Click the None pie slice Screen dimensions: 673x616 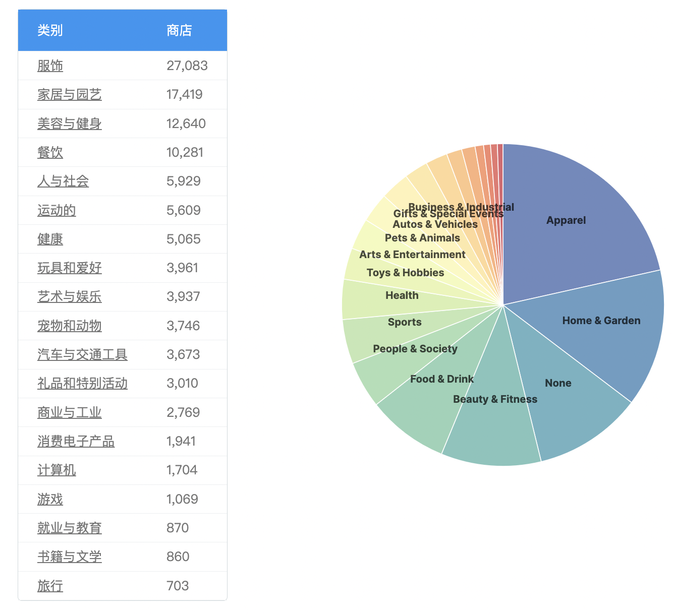click(x=558, y=383)
